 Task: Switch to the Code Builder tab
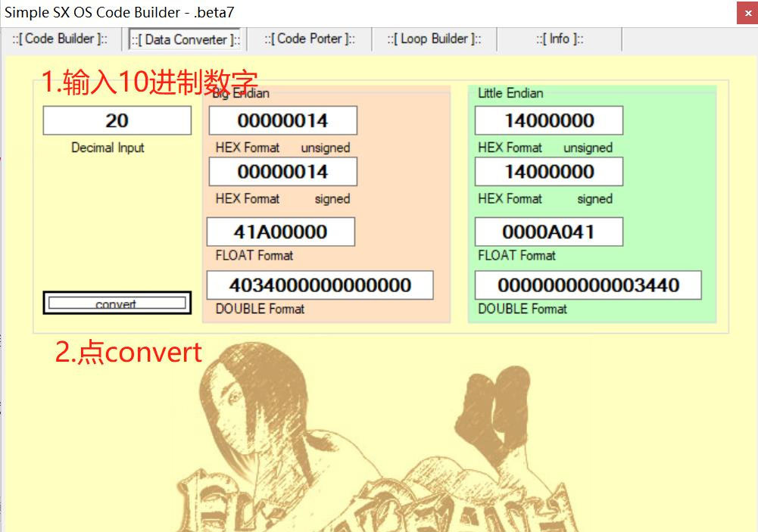(x=61, y=39)
